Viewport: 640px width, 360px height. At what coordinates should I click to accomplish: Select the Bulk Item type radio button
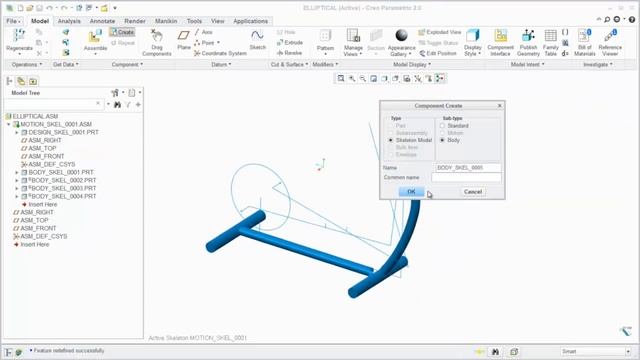(391, 147)
